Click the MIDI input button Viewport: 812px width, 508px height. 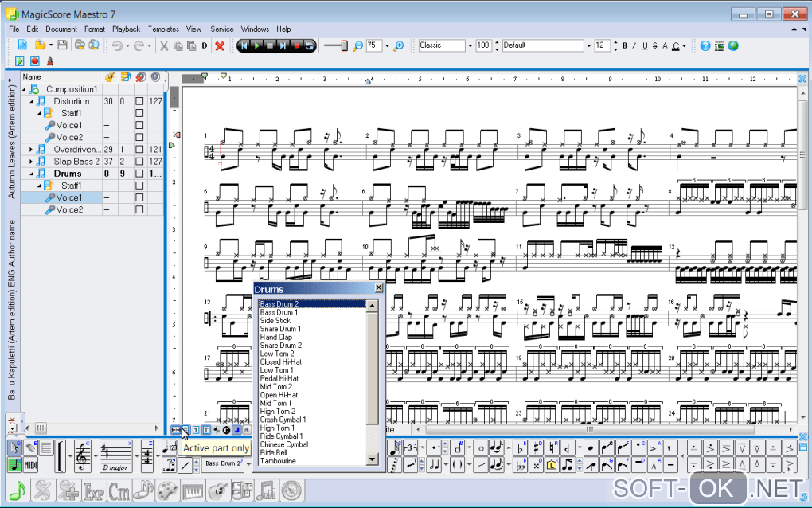pyautogui.click(x=31, y=464)
